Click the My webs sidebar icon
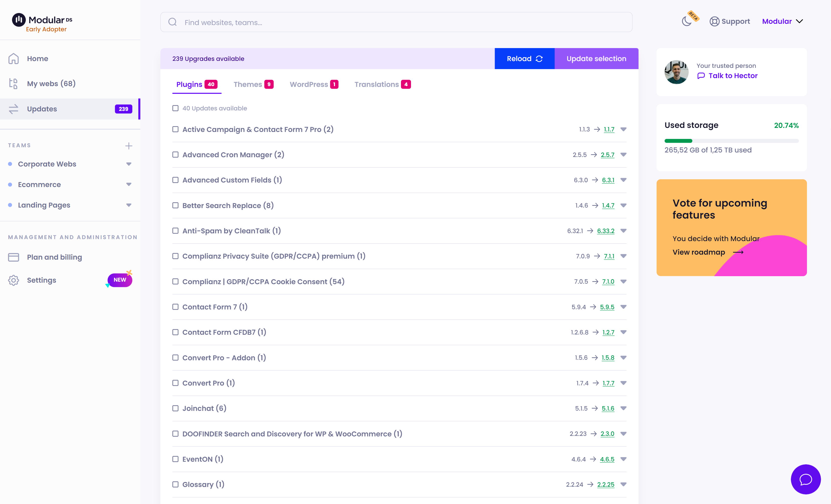 14,84
